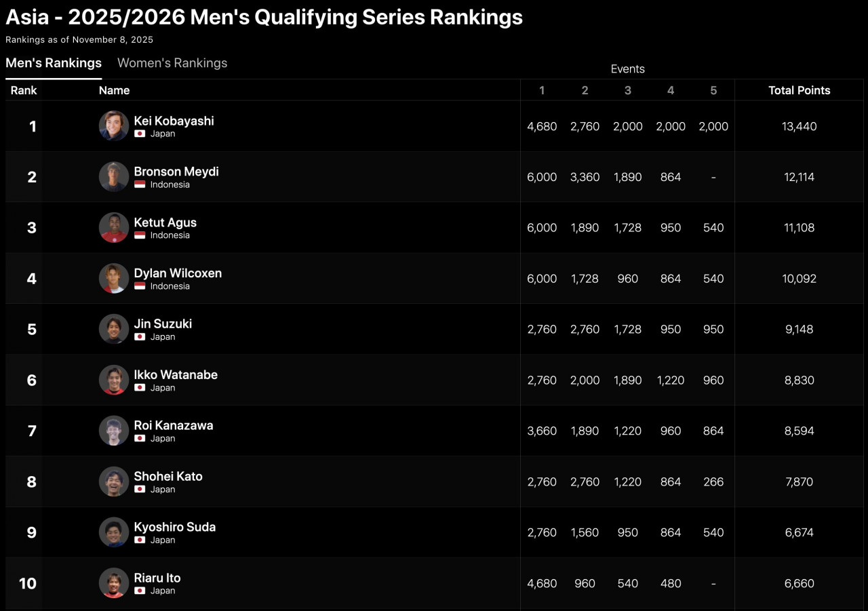Click the Event 5 column header
Viewport: 868px width, 611px height.
[713, 90]
